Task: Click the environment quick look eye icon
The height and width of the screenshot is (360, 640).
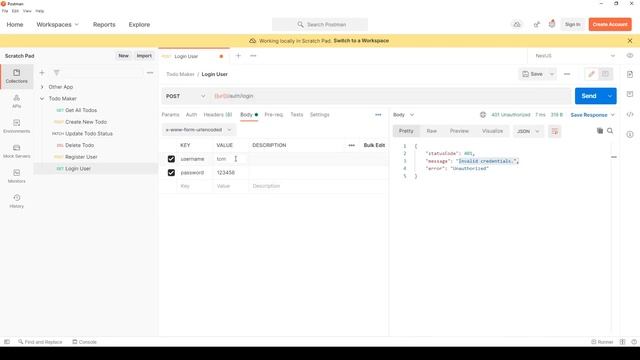Action: click(x=630, y=56)
